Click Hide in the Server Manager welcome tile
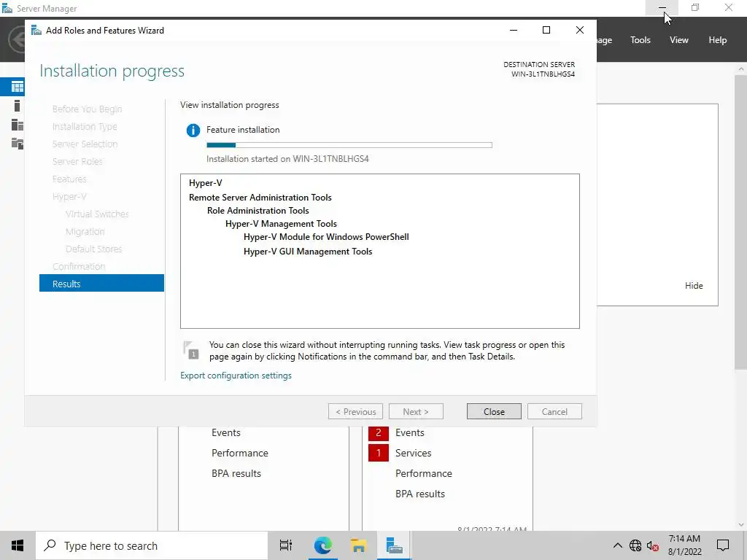The height and width of the screenshot is (560, 747). (x=694, y=286)
